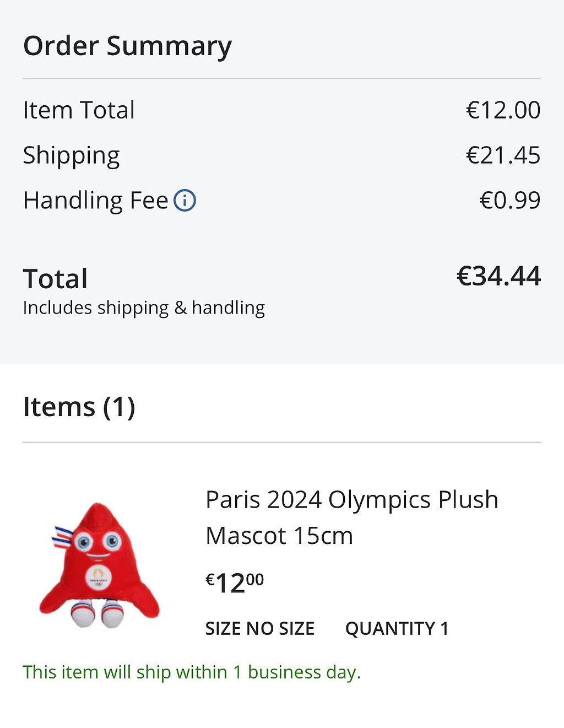Click the €12.00 item total amount
The width and height of the screenshot is (564, 728).
503,110
